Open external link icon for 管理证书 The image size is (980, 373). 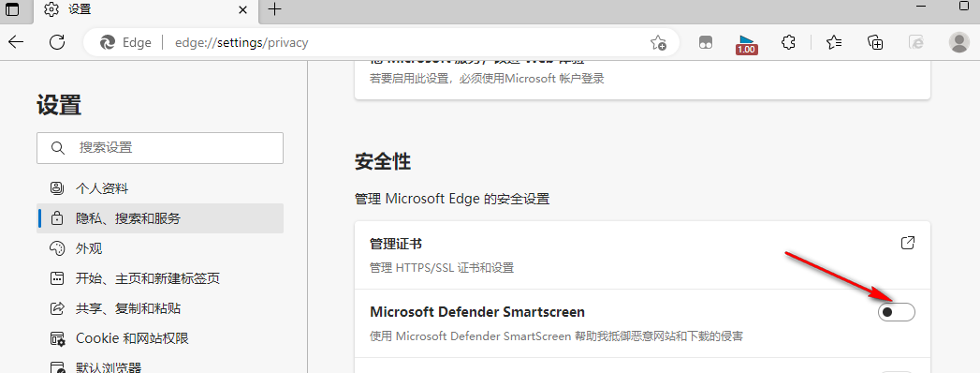point(908,243)
